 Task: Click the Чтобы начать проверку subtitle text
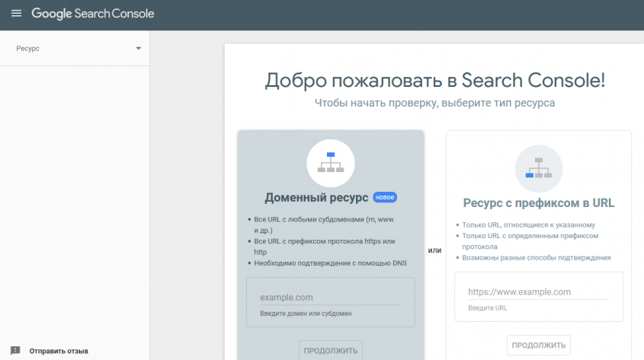(x=434, y=103)
